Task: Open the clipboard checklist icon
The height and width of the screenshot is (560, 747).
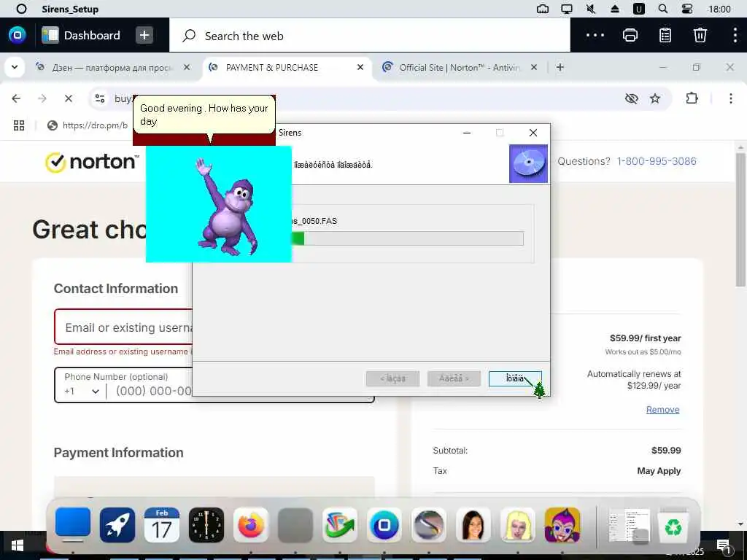Action: (x=665, y=35)
